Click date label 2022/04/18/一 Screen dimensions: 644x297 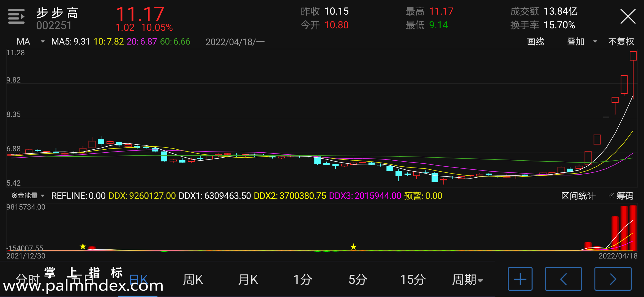pos(235,42)
